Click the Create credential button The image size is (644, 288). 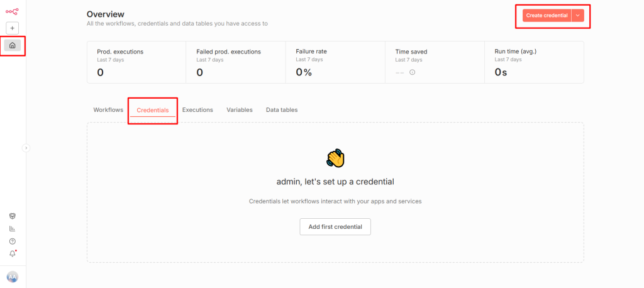click(x=547, y=15)
